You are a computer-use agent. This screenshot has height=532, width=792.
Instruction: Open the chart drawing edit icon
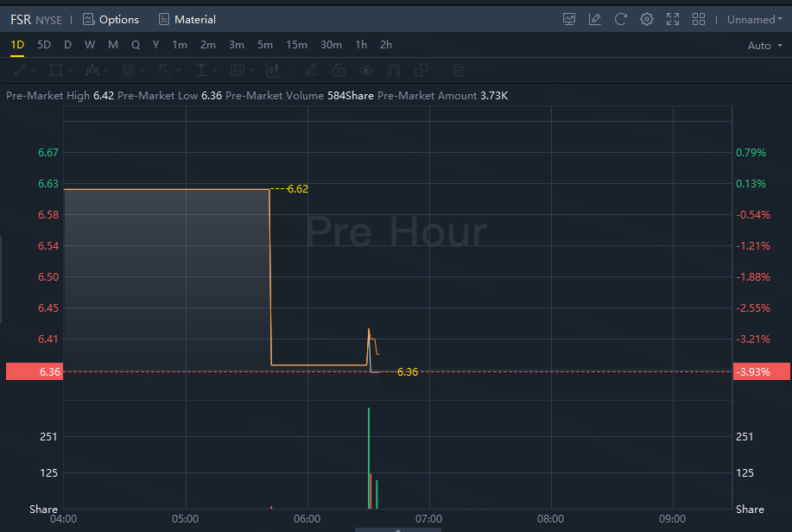point(594,19)
